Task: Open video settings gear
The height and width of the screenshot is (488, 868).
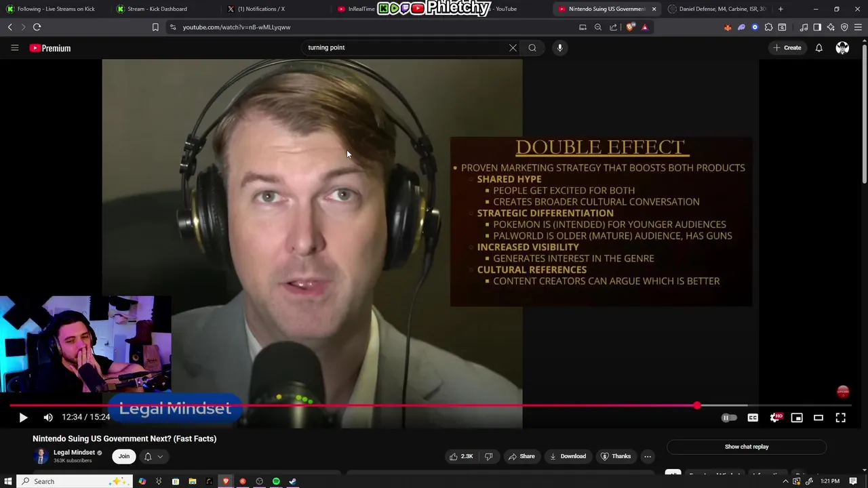Action: coord(776,418)
